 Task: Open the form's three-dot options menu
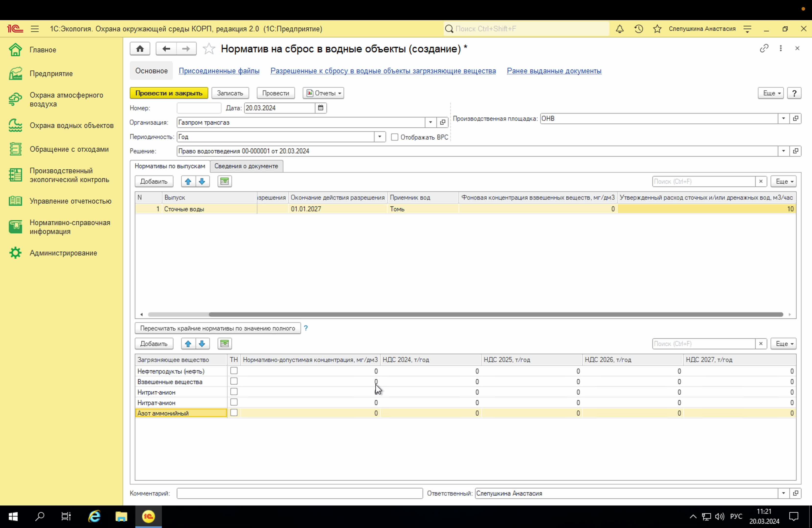(x=781, y=48)
